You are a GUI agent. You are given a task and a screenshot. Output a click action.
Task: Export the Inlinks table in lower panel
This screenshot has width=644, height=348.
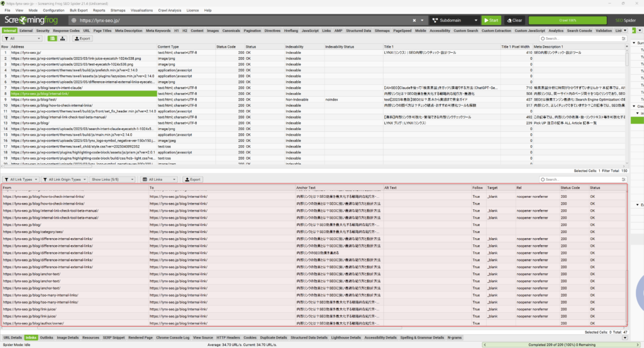pos(192,179)
